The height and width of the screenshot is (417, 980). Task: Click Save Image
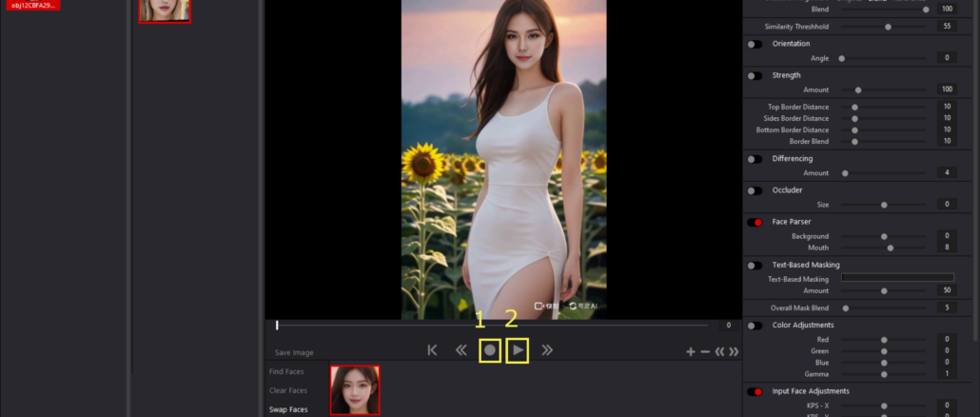[x=294, y=352]
